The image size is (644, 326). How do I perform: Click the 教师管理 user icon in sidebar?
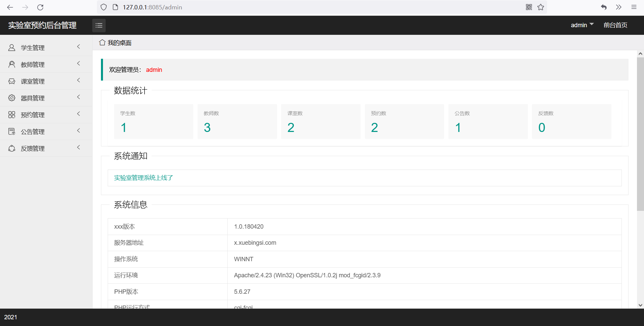point(12,64)
